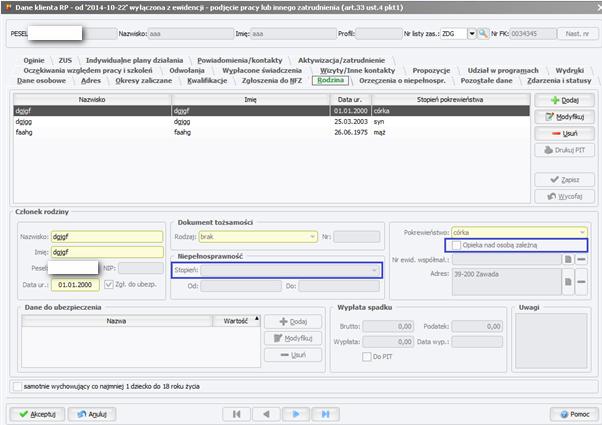This screenshot has height=425, width=602.
Task: Click the magnifier search icon next to ZDG
Action: (483, 34)
